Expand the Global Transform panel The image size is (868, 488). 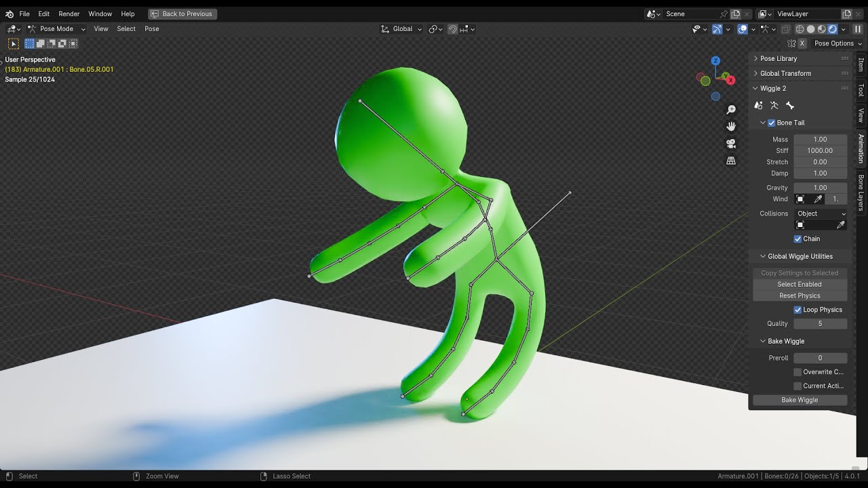point(800,73)
